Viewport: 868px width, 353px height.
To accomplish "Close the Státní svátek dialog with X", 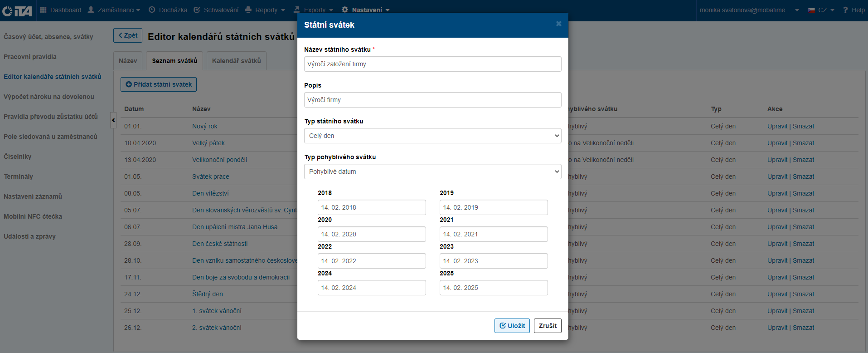I will 558,24.
